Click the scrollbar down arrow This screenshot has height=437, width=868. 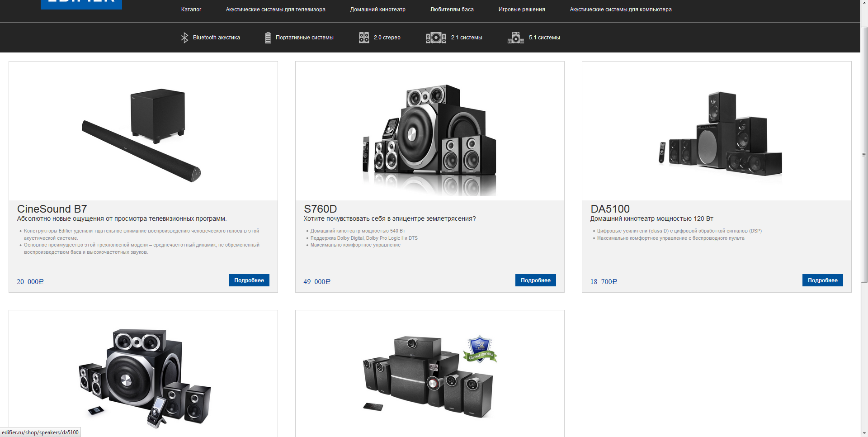point(864,433)
